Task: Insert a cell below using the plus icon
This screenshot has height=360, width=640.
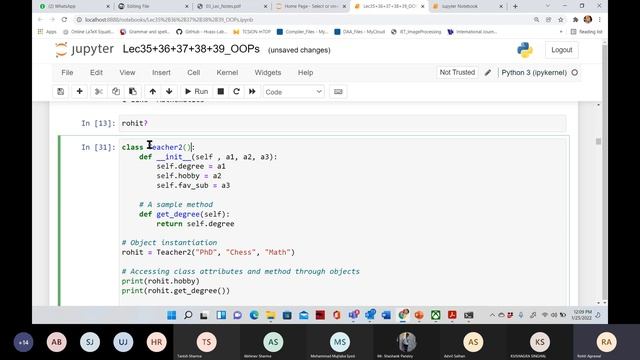Action: coord(80,91)
